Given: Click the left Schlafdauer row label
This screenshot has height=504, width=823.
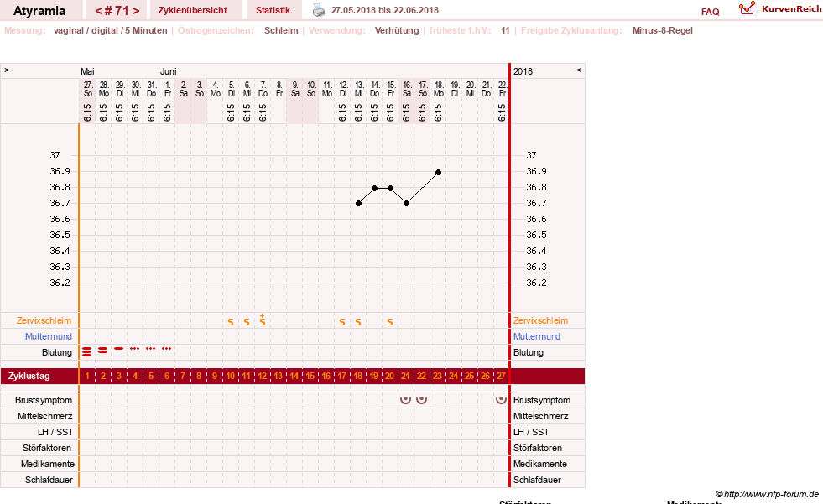Looking at the screenshot, I should tap(49, 480).
